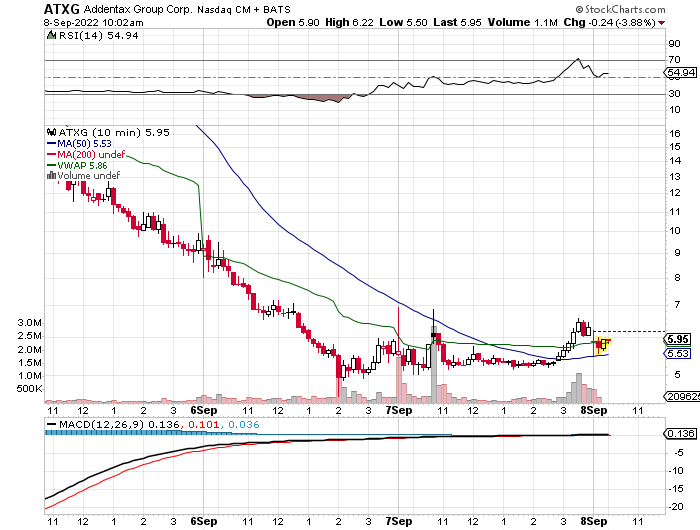Click the MA(50) 5.53 legend label
The height and width of the screenshot is (530, 700).
[x=84, y=143]
